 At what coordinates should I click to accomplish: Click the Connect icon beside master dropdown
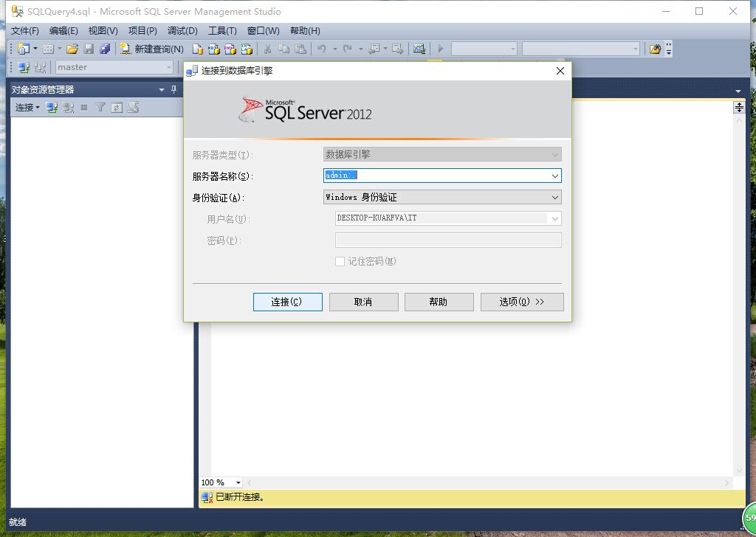pos(24,67)
